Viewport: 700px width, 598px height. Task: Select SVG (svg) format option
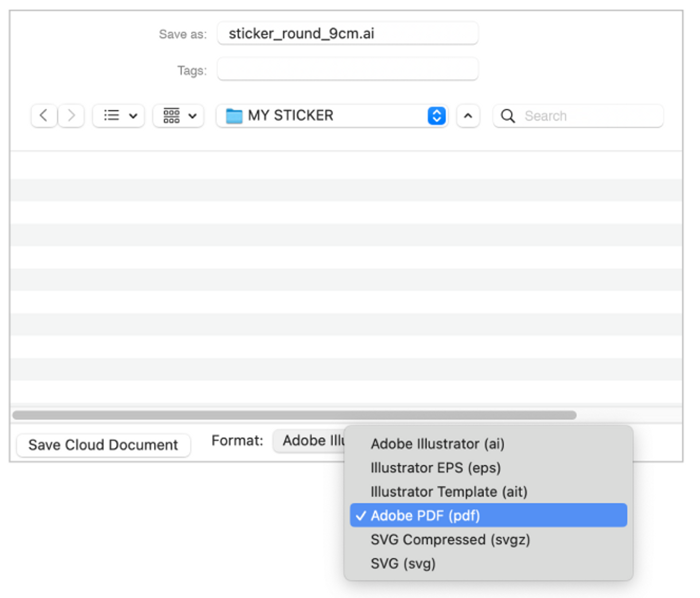(403, 564)
